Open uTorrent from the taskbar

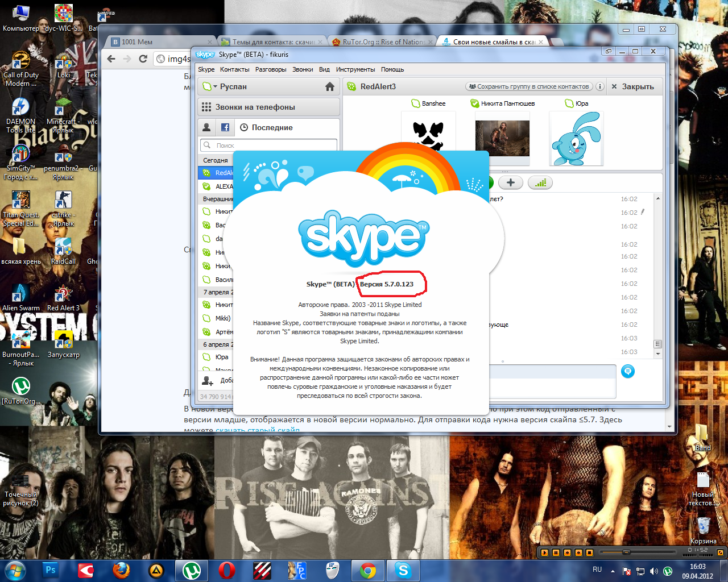click(192, 570)
